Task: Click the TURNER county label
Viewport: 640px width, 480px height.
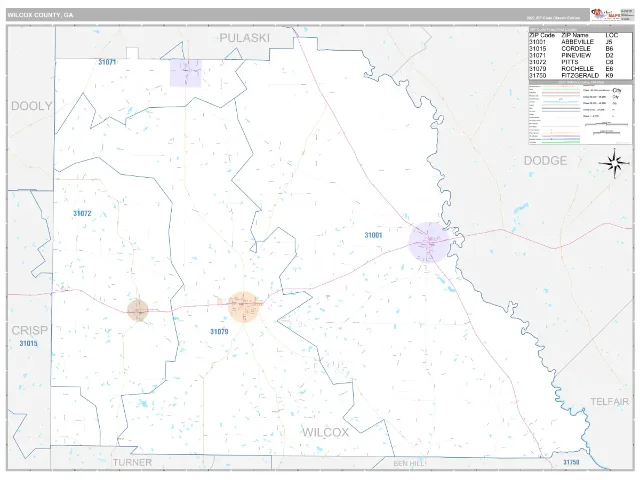Action: 132,462
